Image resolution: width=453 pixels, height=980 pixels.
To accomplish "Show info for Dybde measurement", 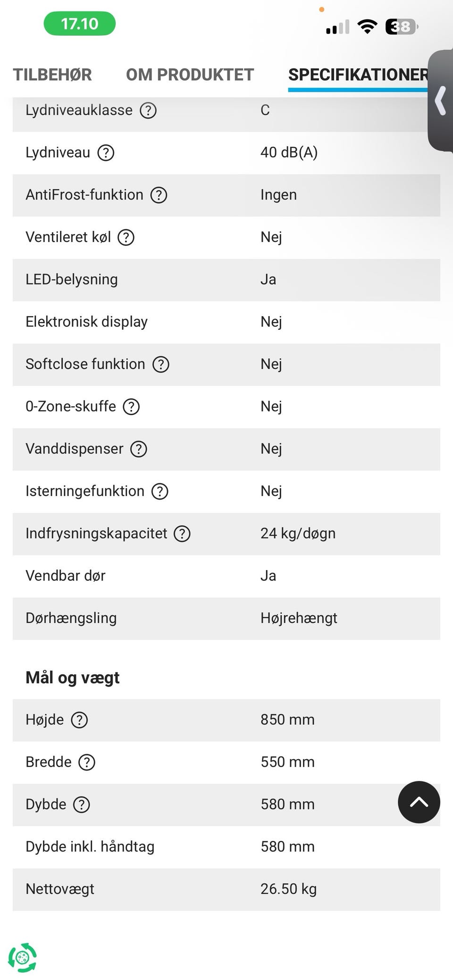I will tap(82, 805).
